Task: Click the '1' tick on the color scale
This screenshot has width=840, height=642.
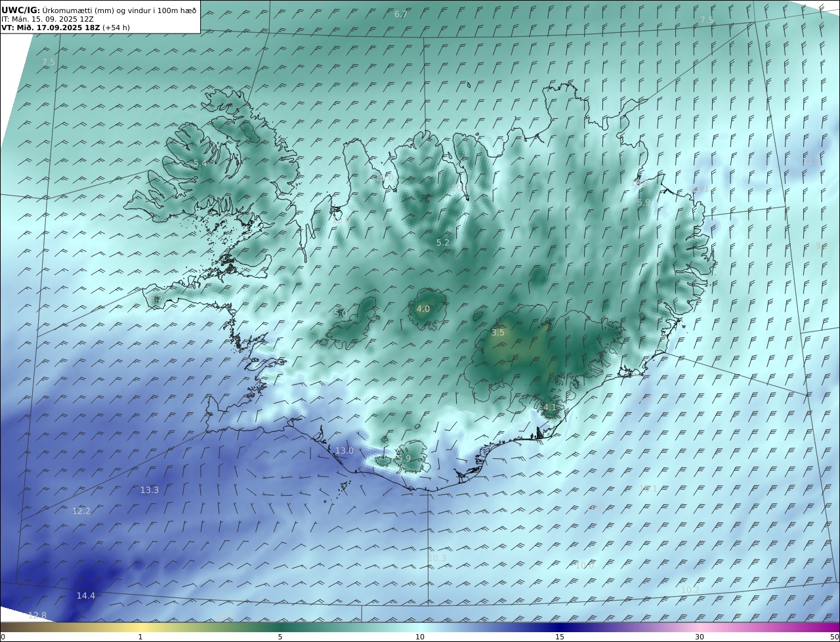Action: point(140,637)
